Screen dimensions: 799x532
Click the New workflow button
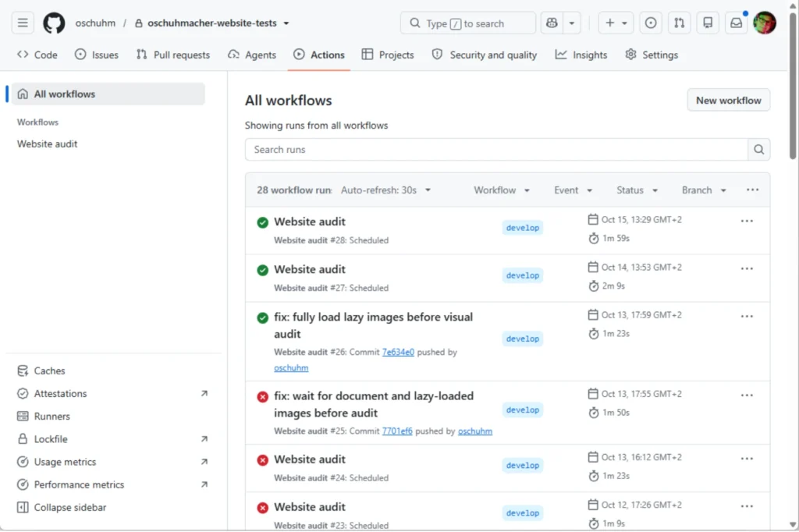[x=729, y=101]
